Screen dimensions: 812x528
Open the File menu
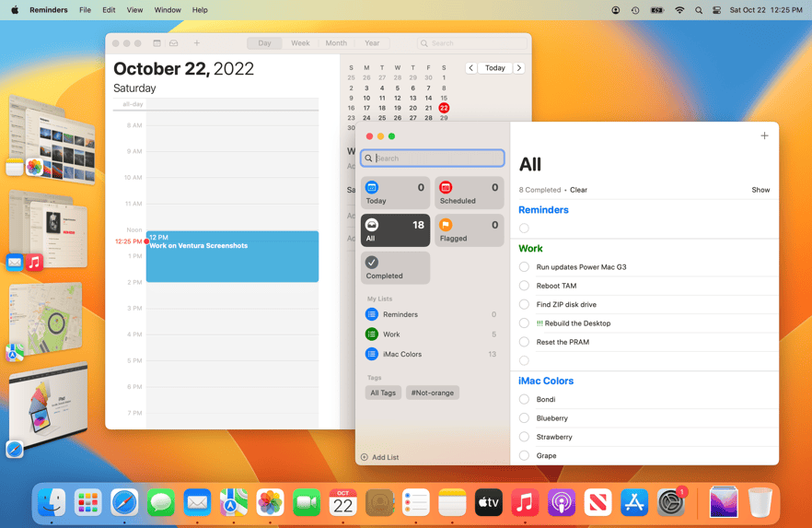[x=85, y=10]
